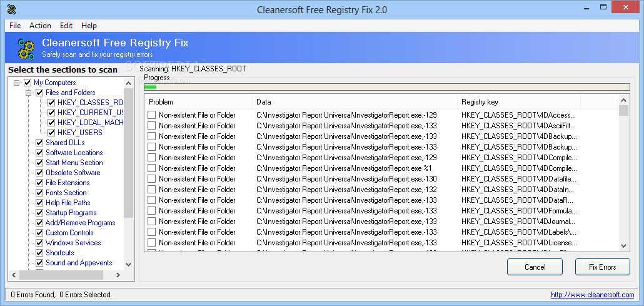Collapse the Files and Folders node
Viewport: 644px width, 306px height.
coord(29,93)
